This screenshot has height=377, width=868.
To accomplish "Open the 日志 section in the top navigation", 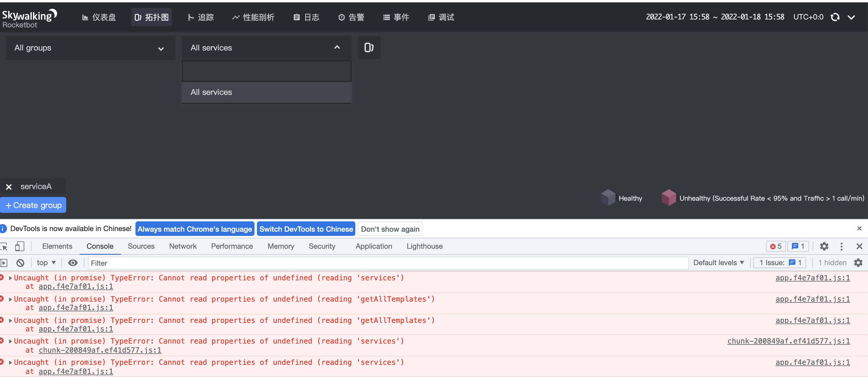I will point(306,17).
